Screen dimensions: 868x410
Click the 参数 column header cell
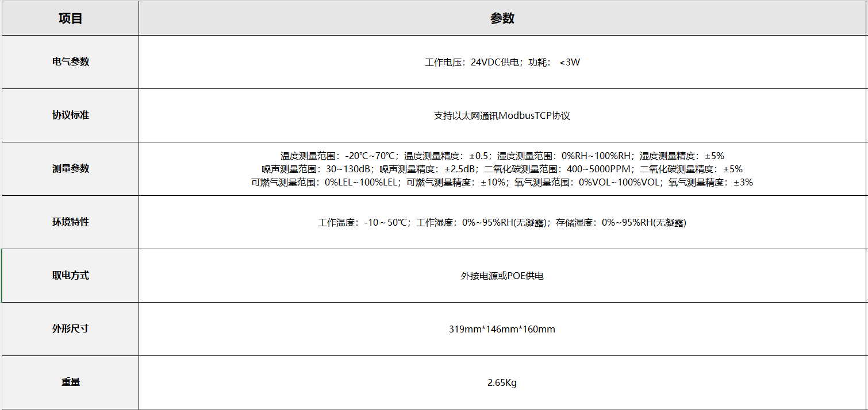(x=502, y=18)
